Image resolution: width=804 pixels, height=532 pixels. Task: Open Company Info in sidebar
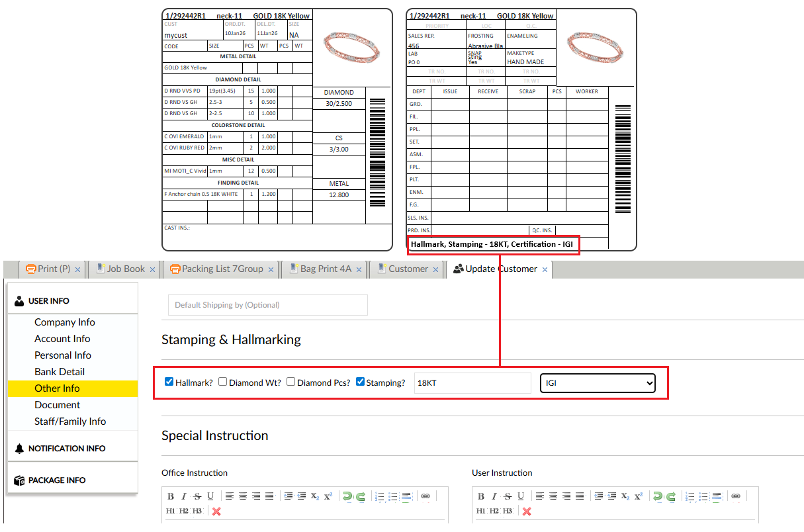click(65, 322)
